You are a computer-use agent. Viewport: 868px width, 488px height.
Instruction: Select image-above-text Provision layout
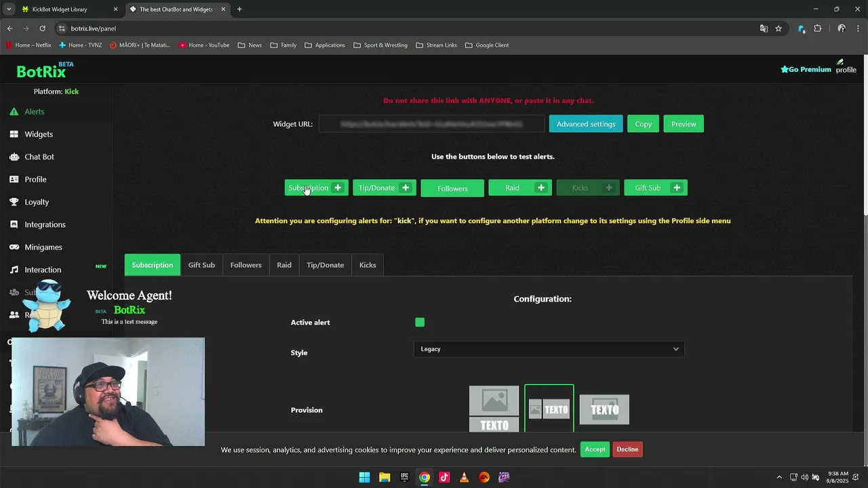(x=494, y=409)
